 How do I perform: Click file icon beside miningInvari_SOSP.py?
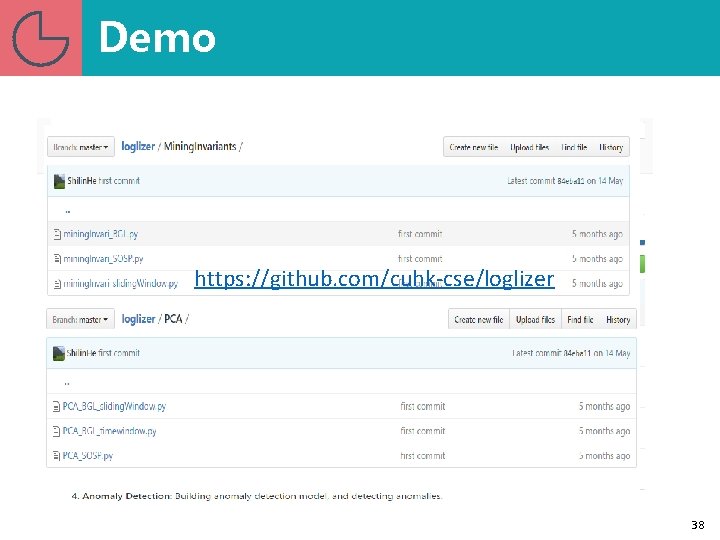[x=57, y=259]
